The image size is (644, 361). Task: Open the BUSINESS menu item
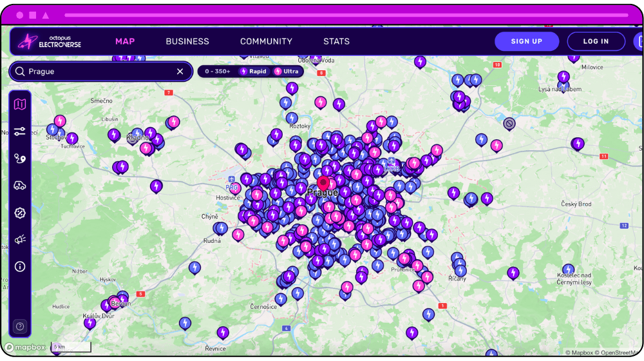pos(187,41)
